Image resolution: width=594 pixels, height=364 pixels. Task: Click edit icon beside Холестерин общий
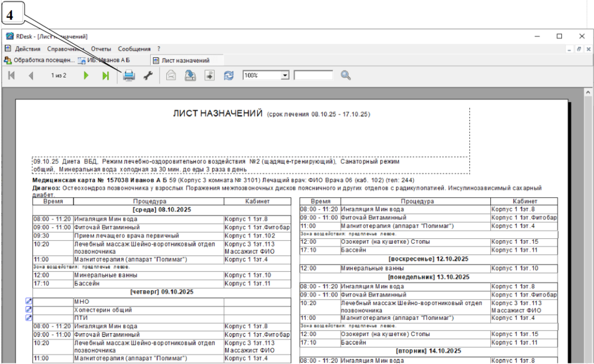click(x=28, y=310)
